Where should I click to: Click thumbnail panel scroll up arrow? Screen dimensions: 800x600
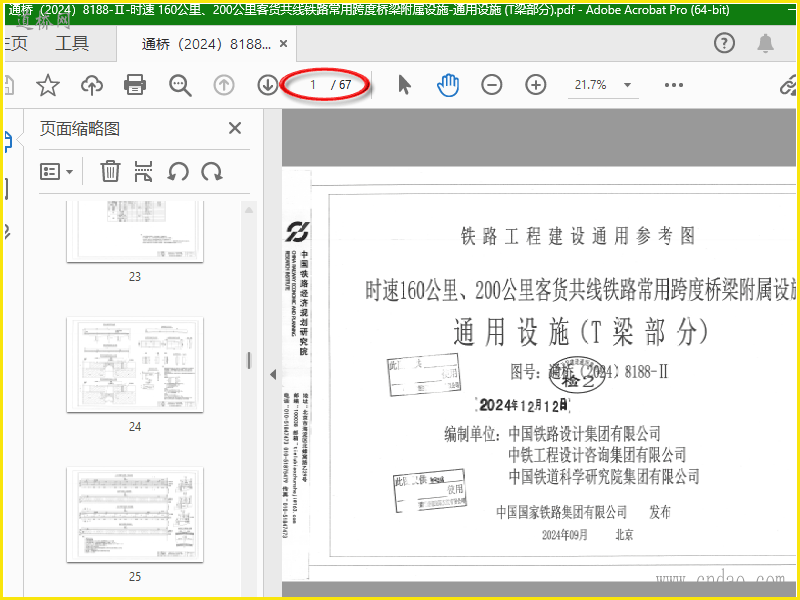249,210
